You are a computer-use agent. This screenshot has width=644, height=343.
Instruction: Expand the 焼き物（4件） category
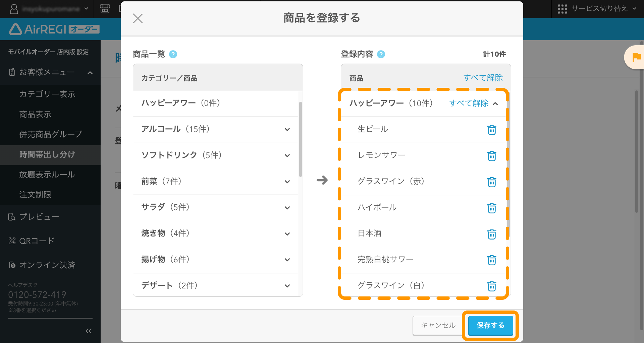pyautogui.click(x=287, y=234)
